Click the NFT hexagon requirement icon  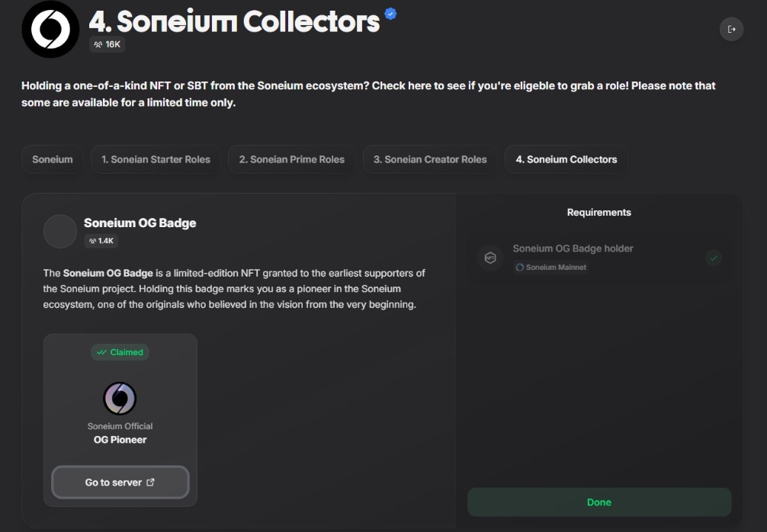(490, 258)
